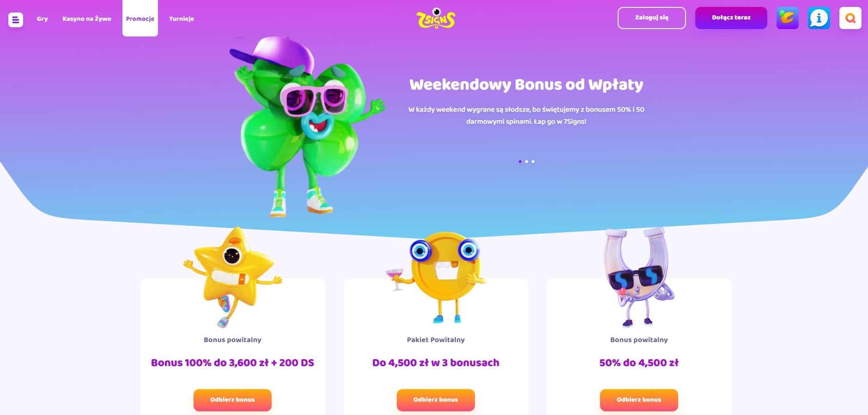Click the 7Signs logo

click(436, 18)
